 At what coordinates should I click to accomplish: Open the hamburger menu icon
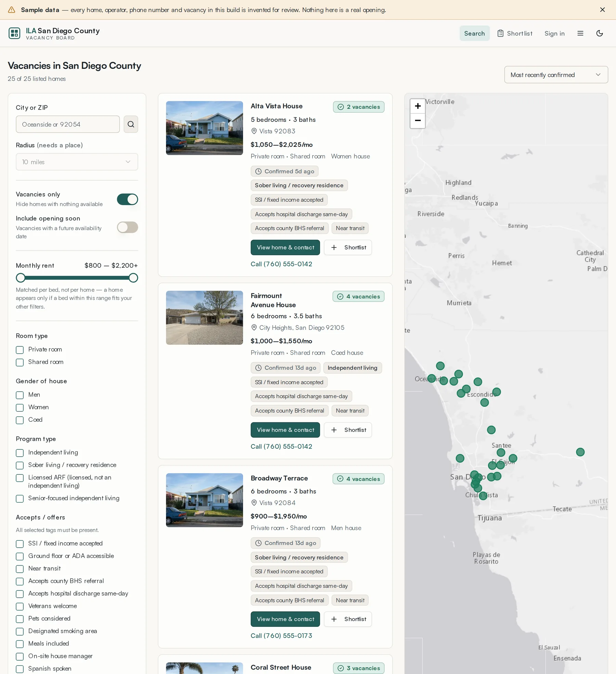coord(580,33)
